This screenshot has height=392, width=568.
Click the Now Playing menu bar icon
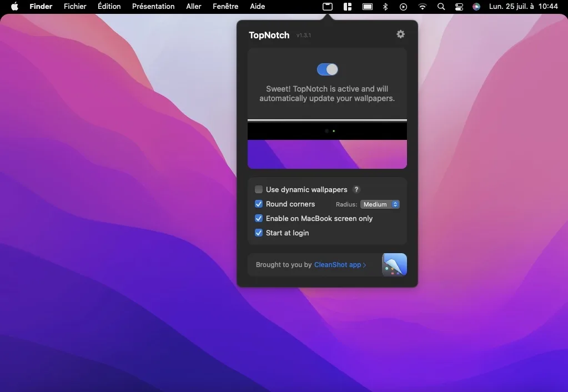403,7
